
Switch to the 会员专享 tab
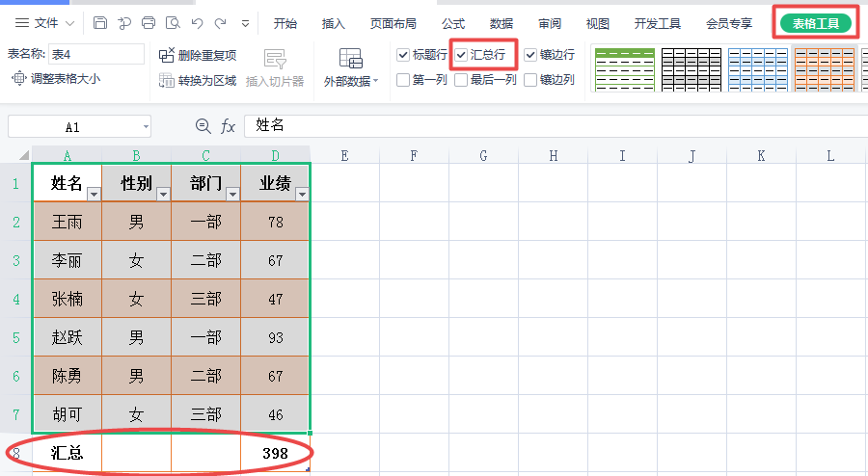tap(729, 23)
